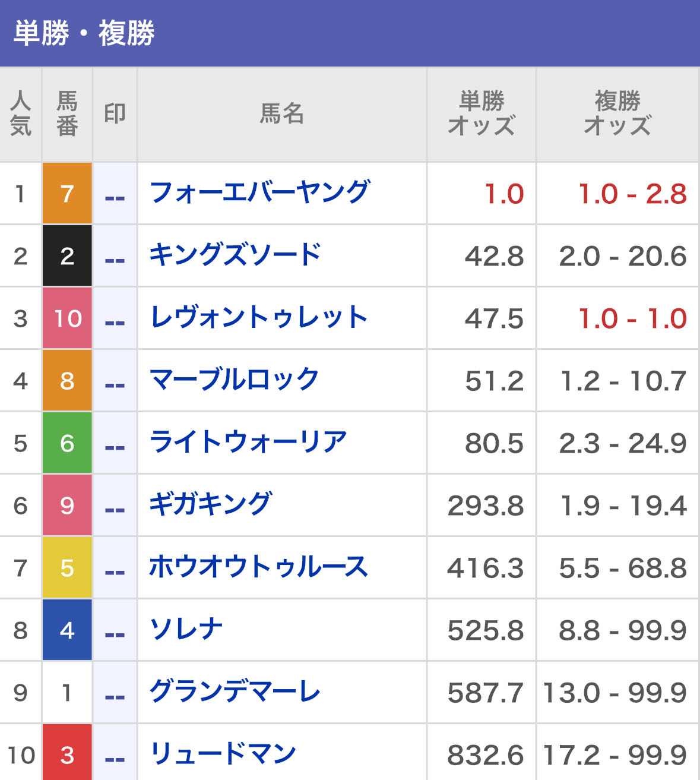Viewport: 700px width, 780px height.
Task: Open グランデマーレ horse details
Action: coord(235,691)
